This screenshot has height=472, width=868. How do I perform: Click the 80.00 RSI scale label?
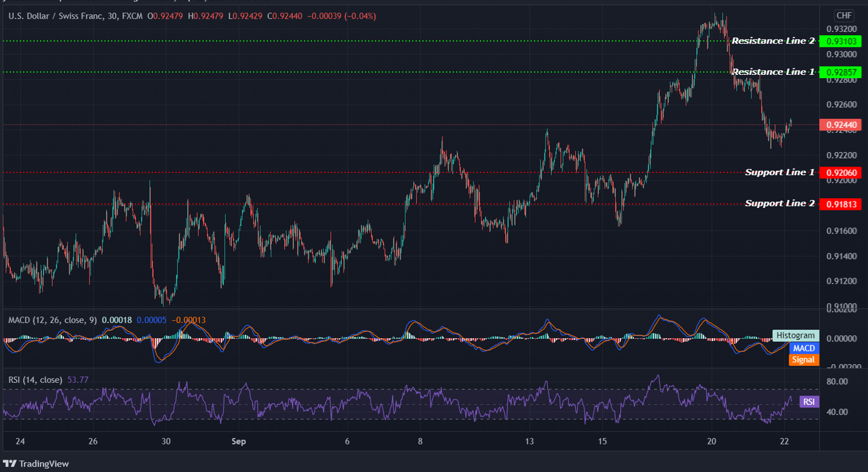[x=837, y=381]
